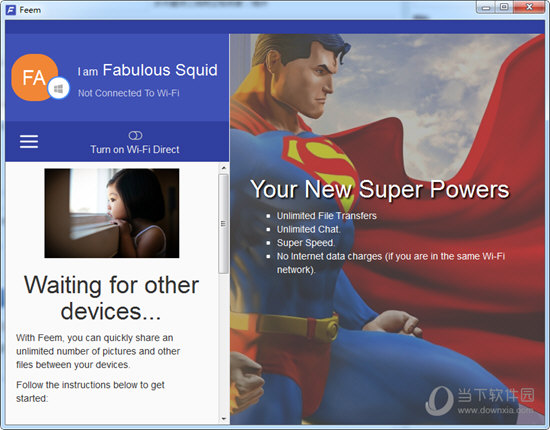Screen dimensions: 550x430
Task: Toggle the Wi-Fi Direct switch icon
Action: pos(135,135)
